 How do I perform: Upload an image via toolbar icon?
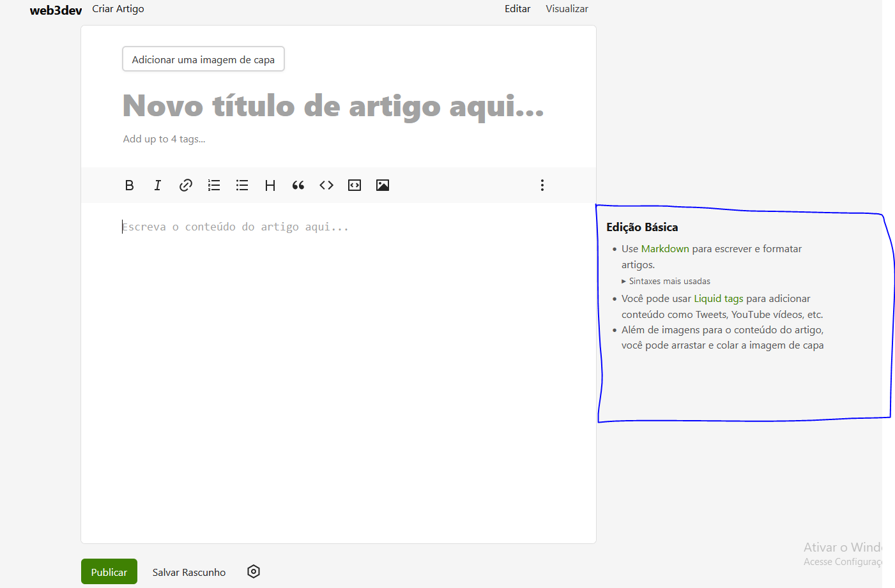(383, 185)
